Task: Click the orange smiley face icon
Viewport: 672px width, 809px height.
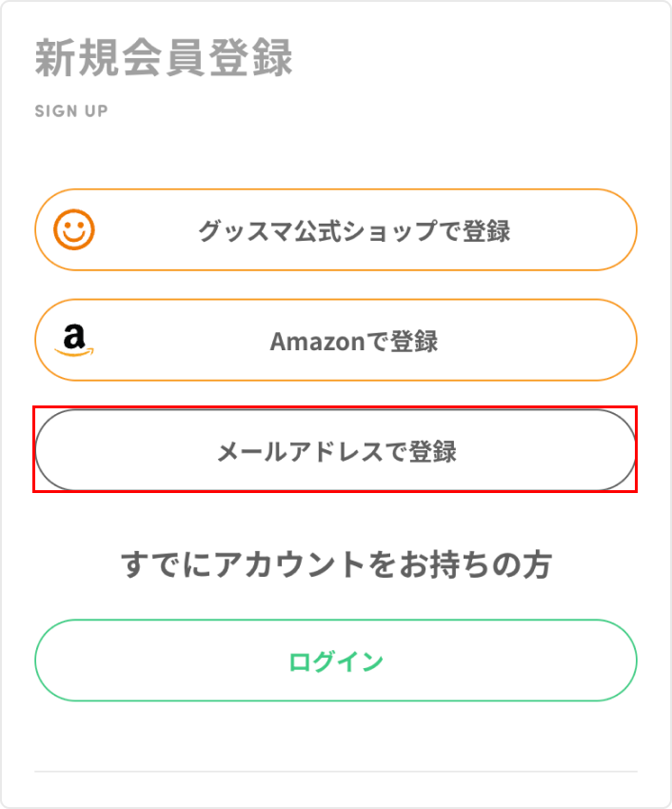Action: click(73, 229)
